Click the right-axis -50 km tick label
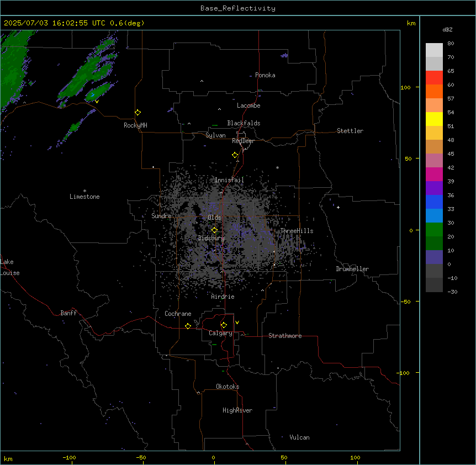476x465 pixels. pos(405,302)
